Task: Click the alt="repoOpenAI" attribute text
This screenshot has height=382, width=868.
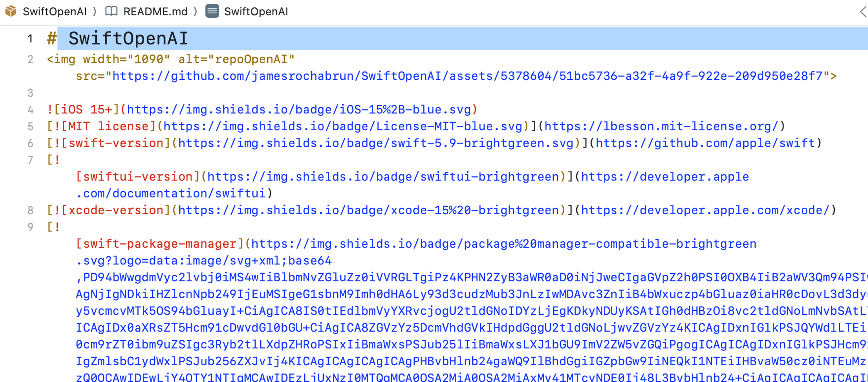Action: click(x=237, y=59)
